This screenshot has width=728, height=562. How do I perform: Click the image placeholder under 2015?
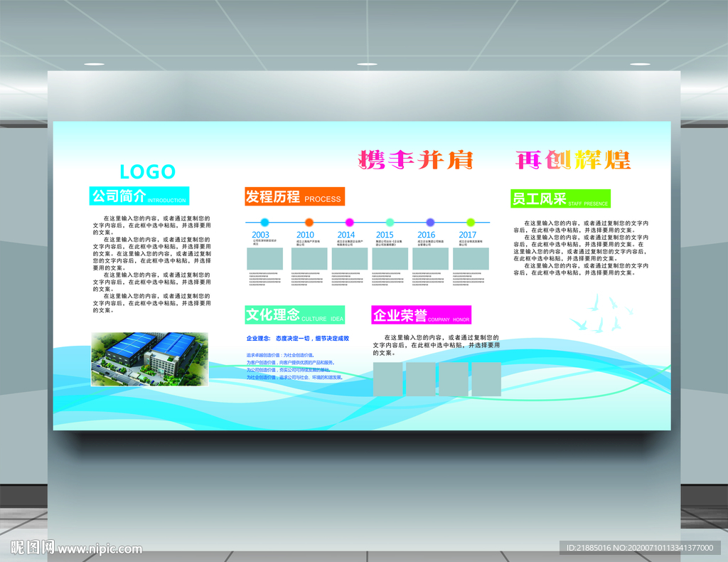390,259
